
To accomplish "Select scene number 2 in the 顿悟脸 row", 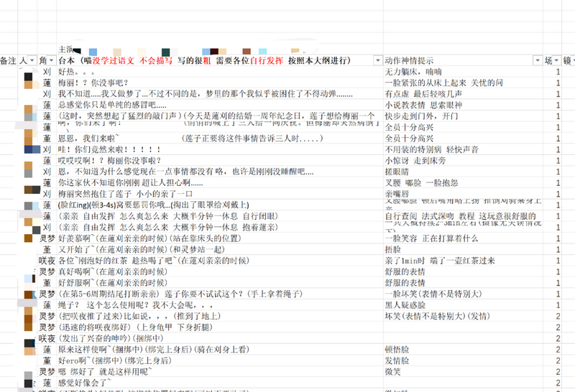I will (552, 350).
